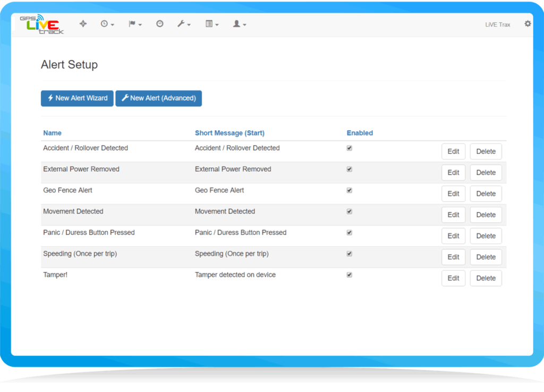
Task: Sort alerts by the Name column header
Action: coord(52,133)
